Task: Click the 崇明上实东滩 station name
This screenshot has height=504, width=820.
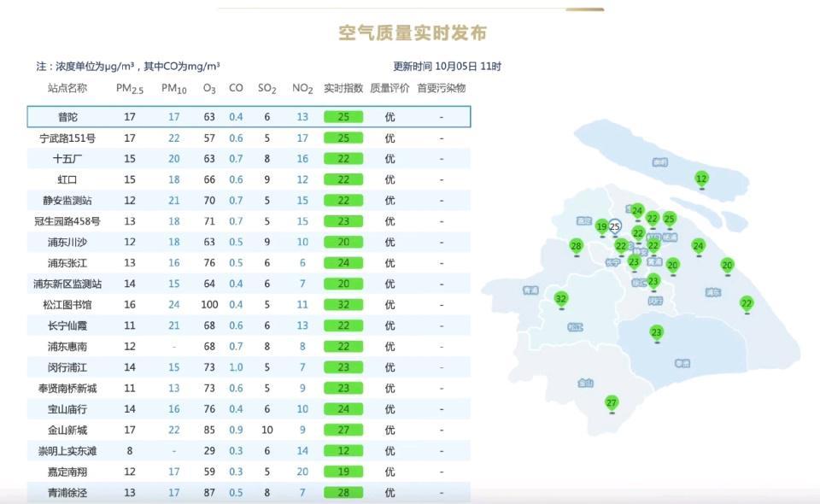Action: pyautogui.click(x=67, y=450)
